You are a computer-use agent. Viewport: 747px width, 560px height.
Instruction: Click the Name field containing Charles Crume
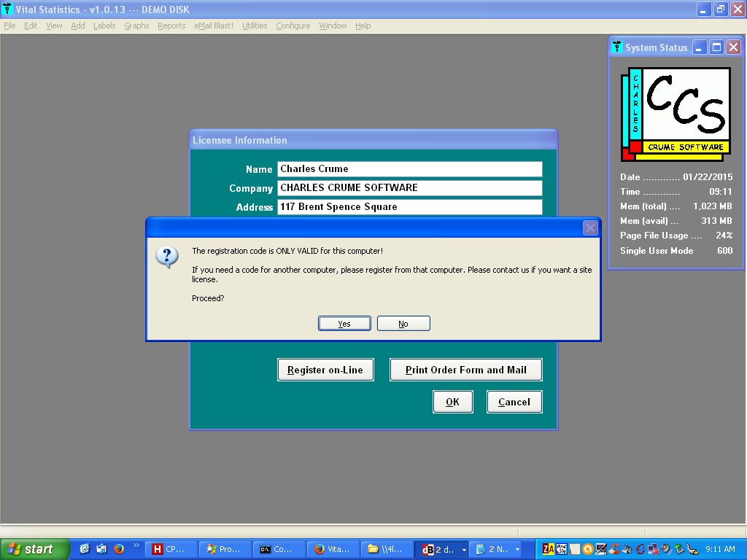coord(410,169)
